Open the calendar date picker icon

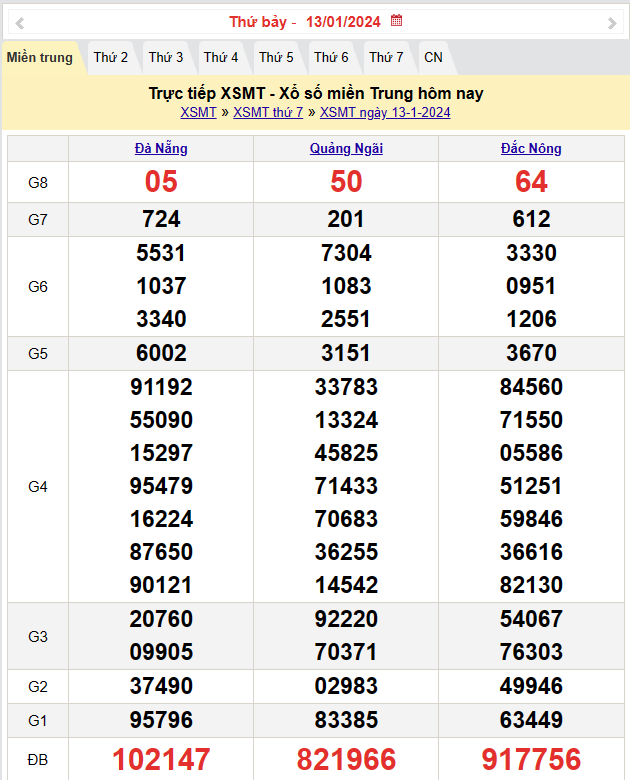396,21
